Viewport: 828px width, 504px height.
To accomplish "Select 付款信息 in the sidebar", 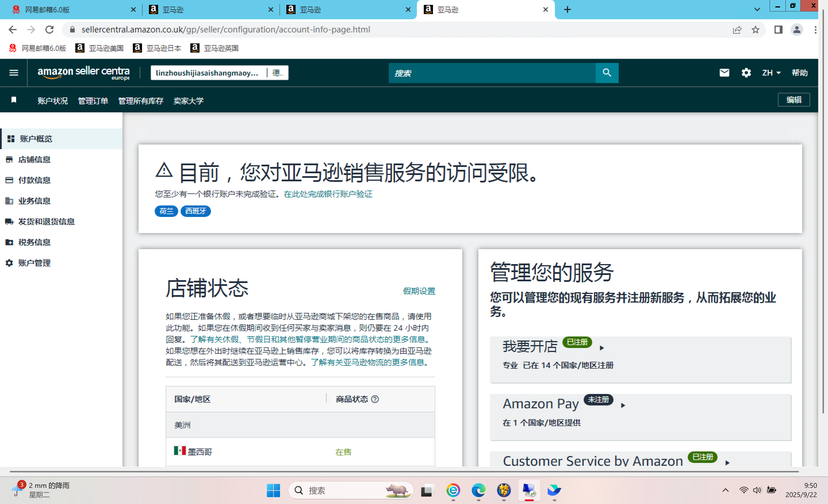I will 34,180.
